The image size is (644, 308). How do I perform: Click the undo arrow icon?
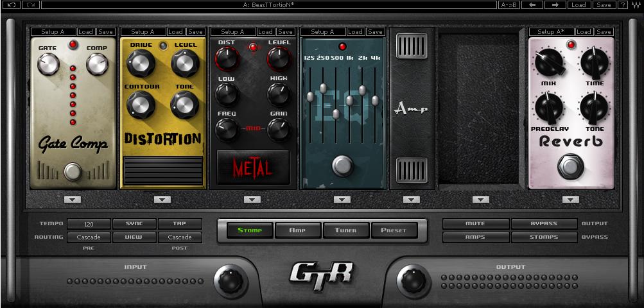click(13, 5)
